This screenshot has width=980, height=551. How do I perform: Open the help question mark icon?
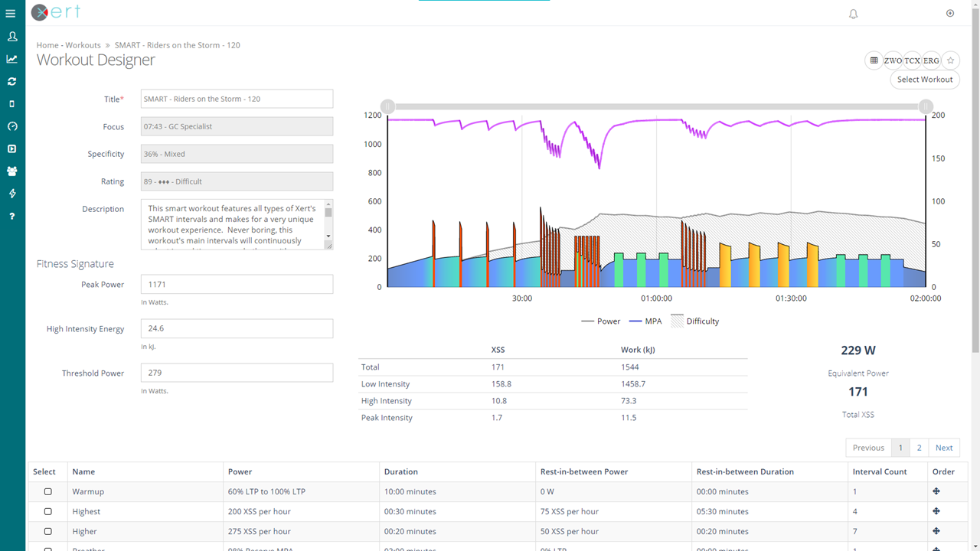click(x=12, y=217)
